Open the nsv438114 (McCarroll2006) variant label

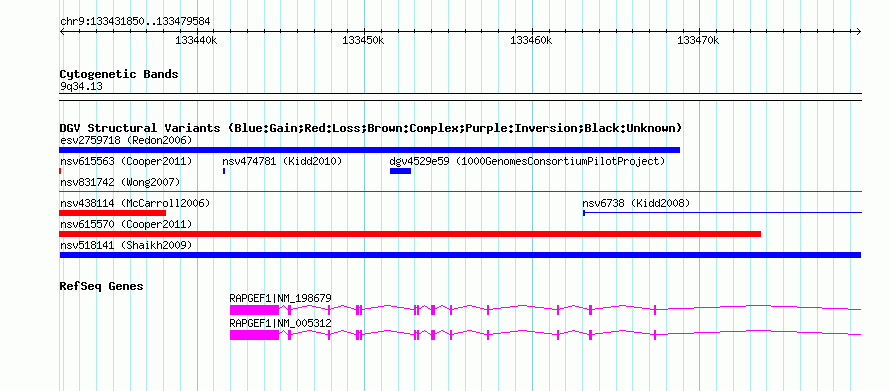click(x=135, y=203)
